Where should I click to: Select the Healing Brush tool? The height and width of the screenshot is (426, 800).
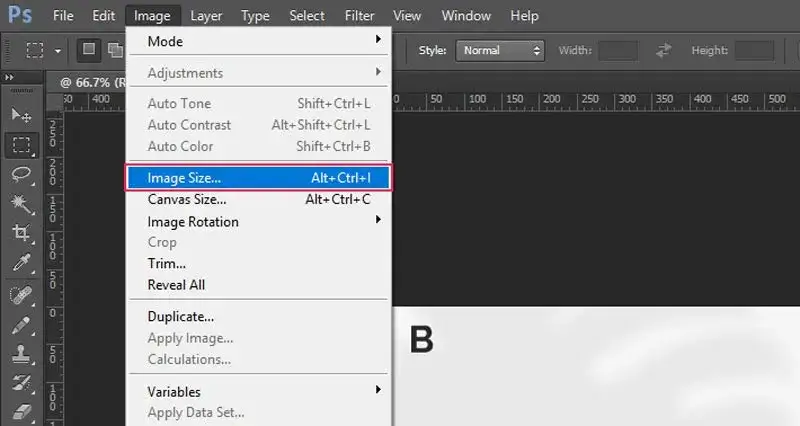click(20, 295)
